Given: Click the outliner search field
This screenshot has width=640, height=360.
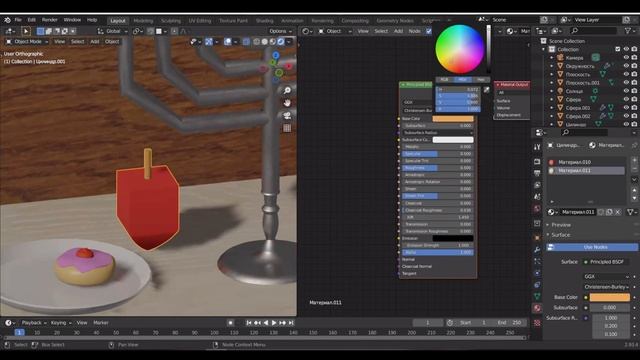Looking at the screenshot, I should 593,31.
